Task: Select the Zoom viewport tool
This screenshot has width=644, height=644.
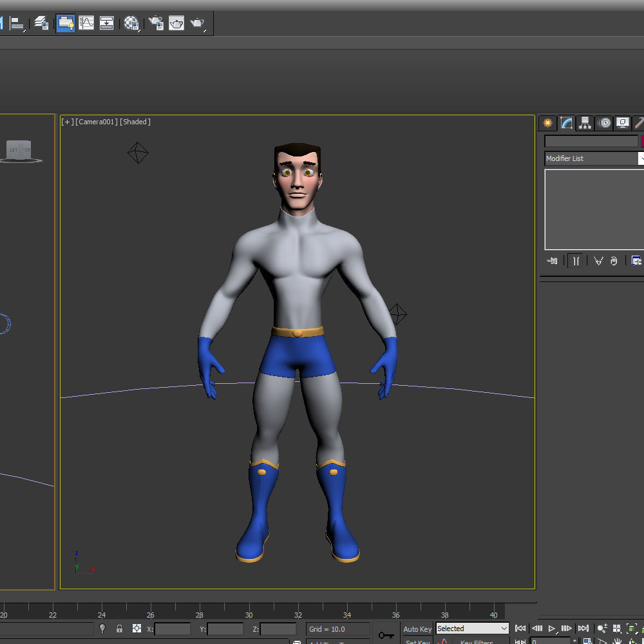Action: click(602, 629)
